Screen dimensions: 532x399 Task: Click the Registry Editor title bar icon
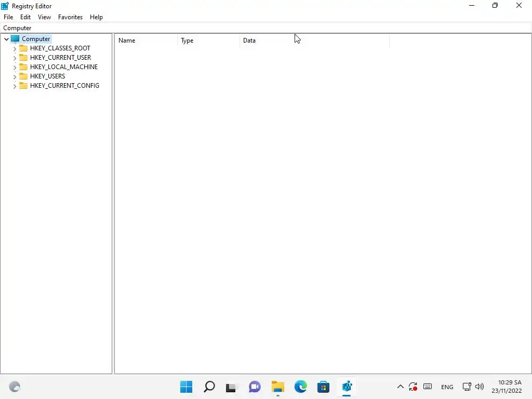coord(5,6)
